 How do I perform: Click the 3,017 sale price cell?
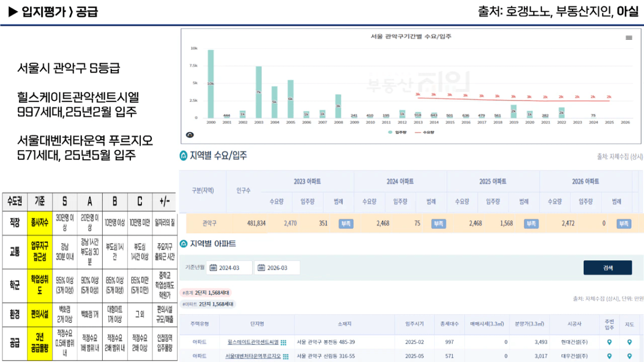(541, 356)
